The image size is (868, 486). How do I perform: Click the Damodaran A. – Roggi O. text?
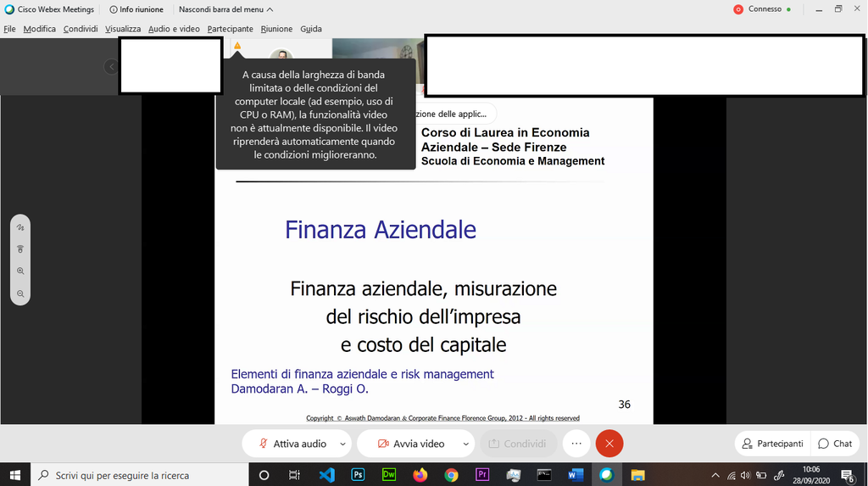point(299,389)
